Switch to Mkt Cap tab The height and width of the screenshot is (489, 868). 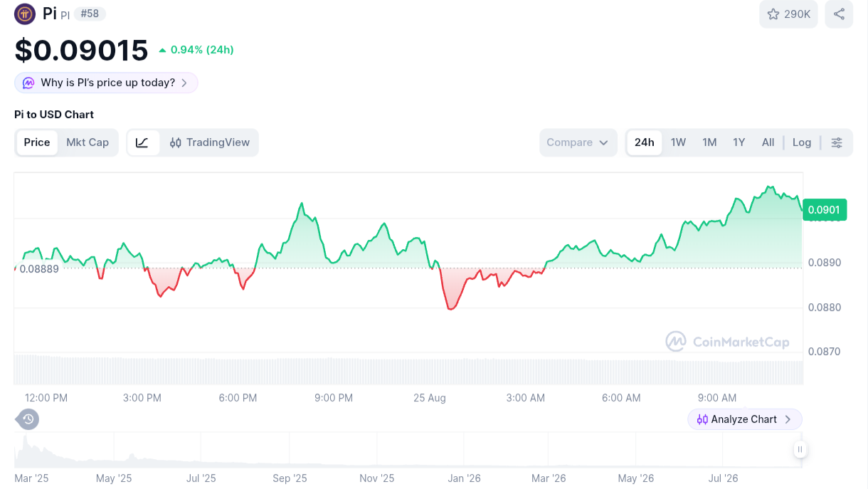tap(88, 142)
